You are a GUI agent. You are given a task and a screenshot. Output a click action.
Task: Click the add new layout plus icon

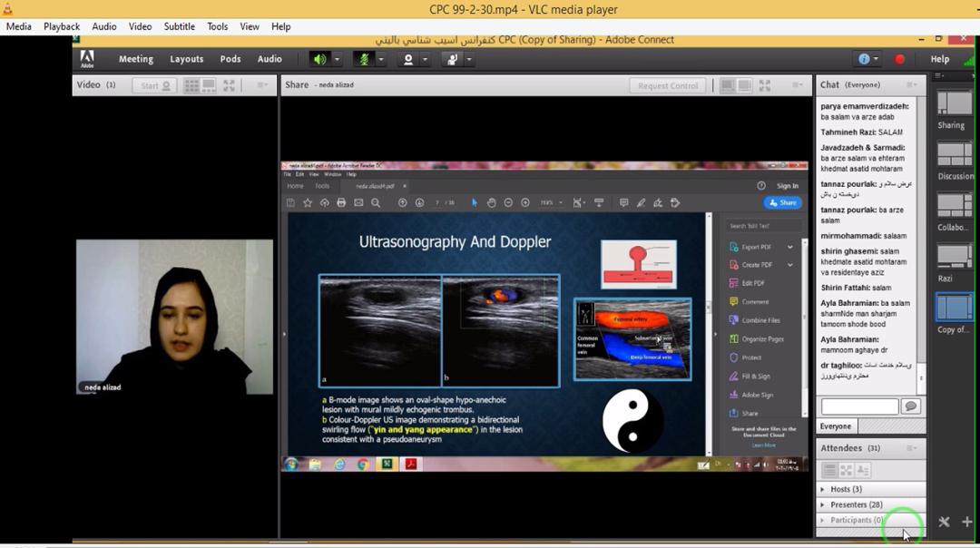pos(967,522)
